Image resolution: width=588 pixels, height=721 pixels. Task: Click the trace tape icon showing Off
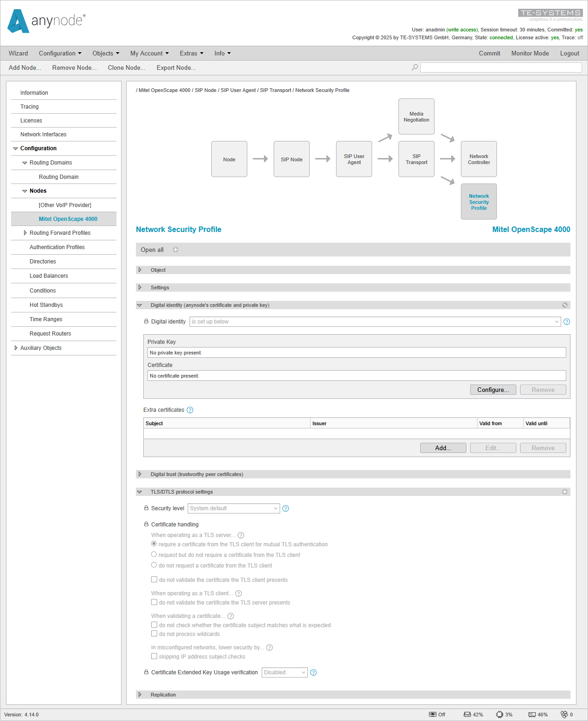[432, 714]
